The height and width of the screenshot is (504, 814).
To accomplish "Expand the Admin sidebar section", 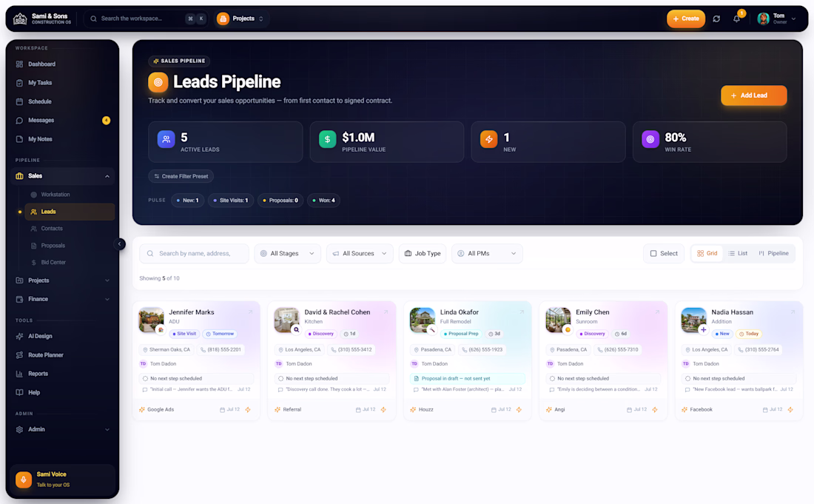I will coord(62,429).
